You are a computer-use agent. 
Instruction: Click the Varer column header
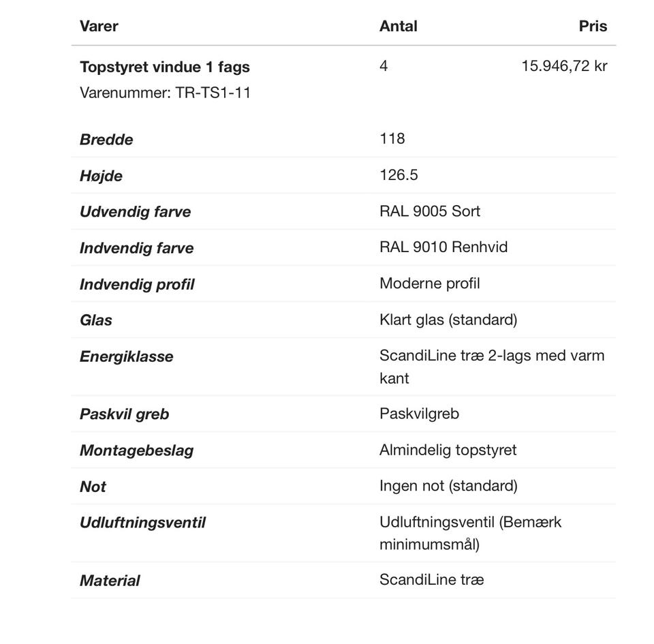(99, 27)
